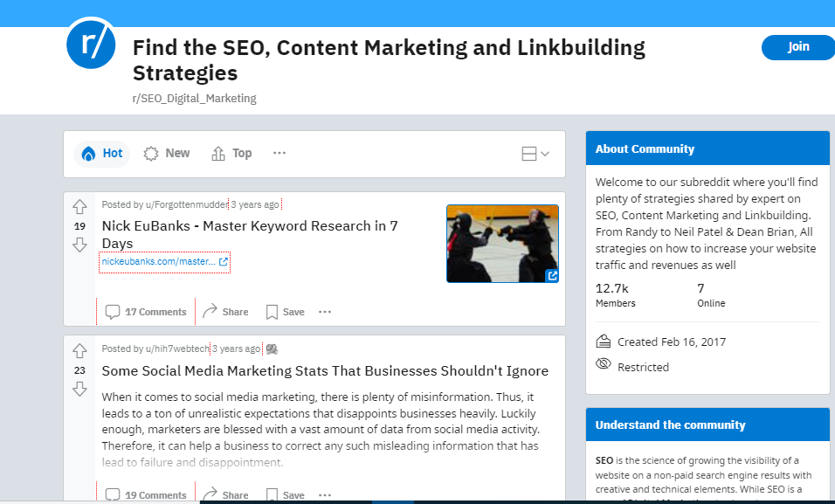835x504 pixels.
Task: Open 19 Comments on second post
Action: tap(146, 494)
